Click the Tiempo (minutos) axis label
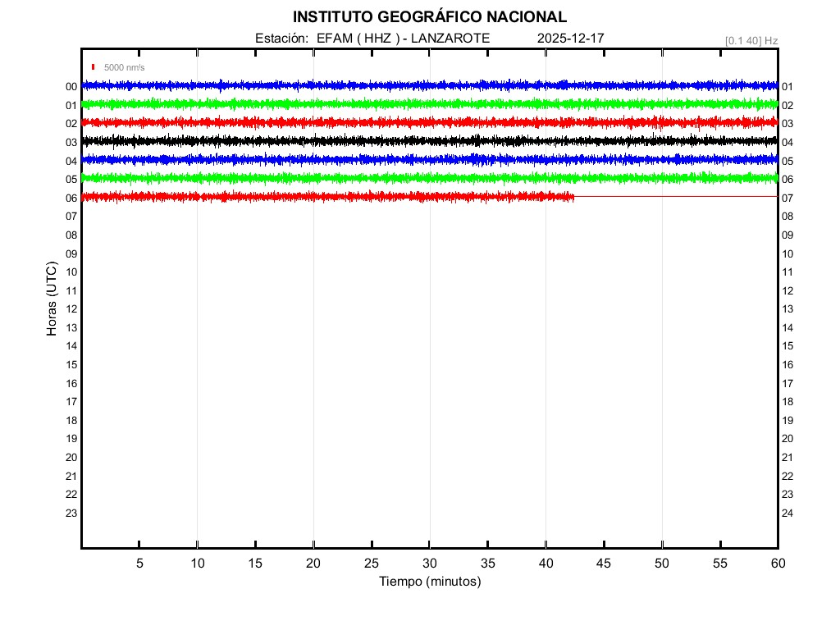The height and width of the screenshot is (630, 840). click(x=429, y=582)
